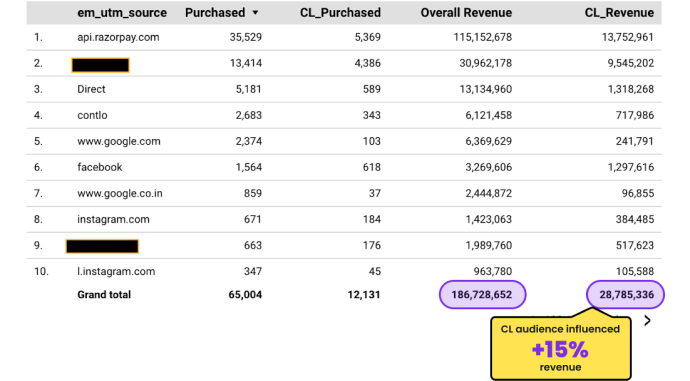
Task: Click Purchased value 13,414
Action: pos(246,63)
